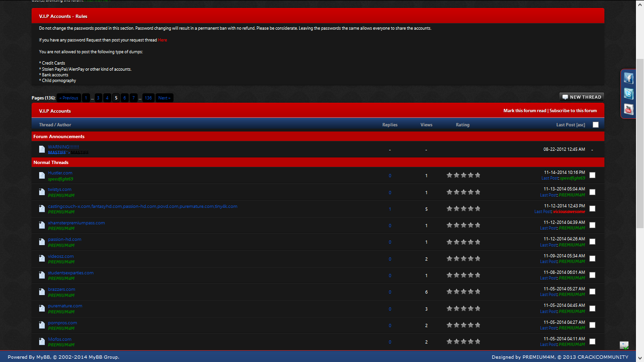The width and height of the screenshot is (644, 362).
Task: Jump to last page 136
Action: pos(149,98)
